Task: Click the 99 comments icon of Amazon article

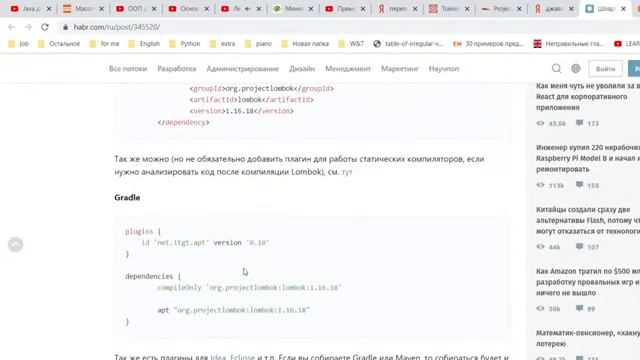Action: [579, 309]
